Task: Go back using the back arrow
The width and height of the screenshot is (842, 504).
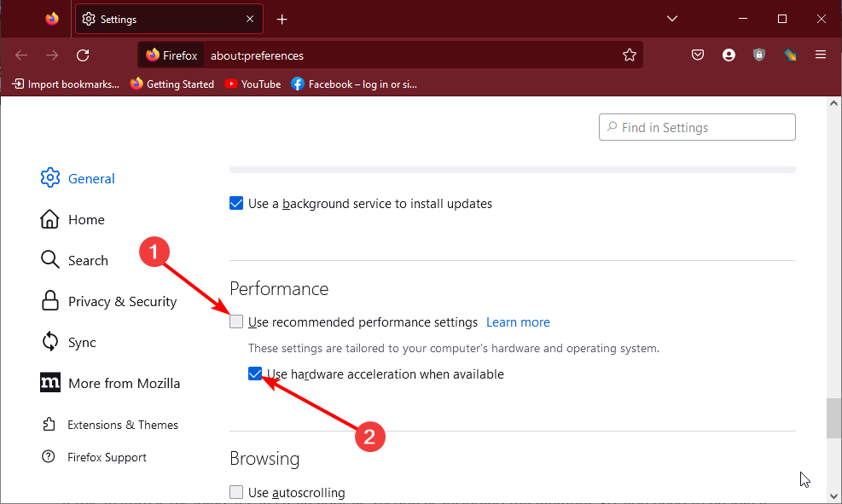Action: pyautogui.click(x=21, y=55)
